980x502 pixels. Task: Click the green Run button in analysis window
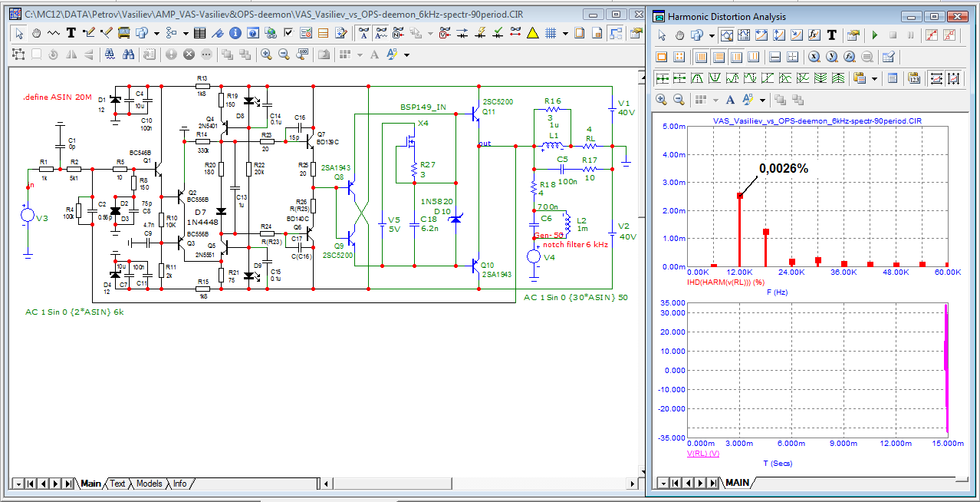pyautogui.click(x=875, y=35)
